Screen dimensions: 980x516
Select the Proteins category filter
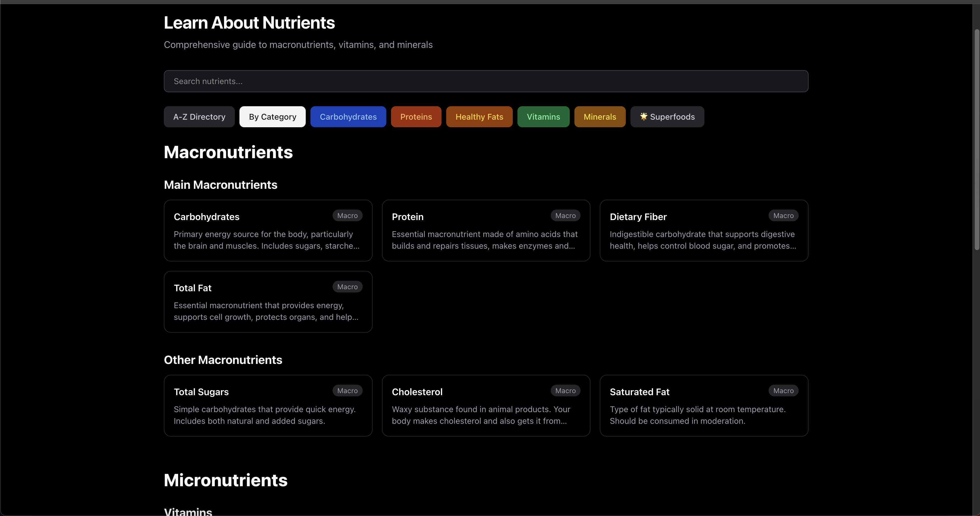pos(416,116)
